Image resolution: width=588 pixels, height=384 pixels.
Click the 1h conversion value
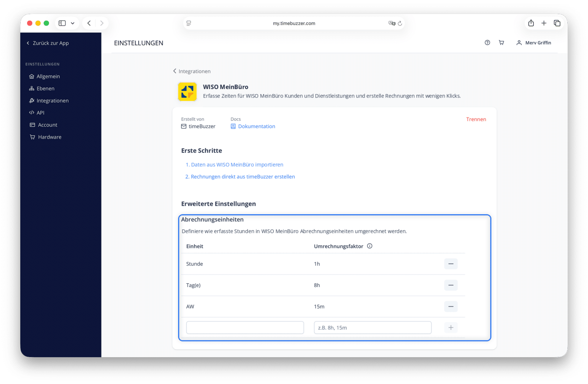(317, 264)
